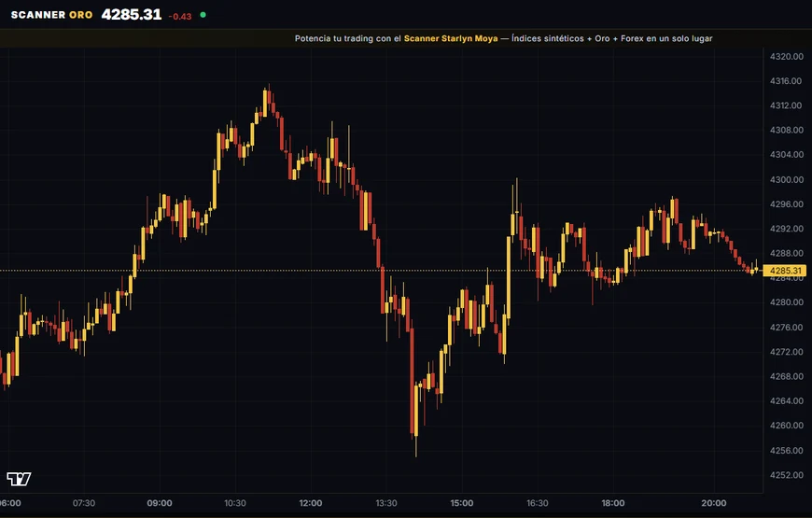Click the 15:00 time axis label
Screen dimensions: 812x518
point(462,503)
